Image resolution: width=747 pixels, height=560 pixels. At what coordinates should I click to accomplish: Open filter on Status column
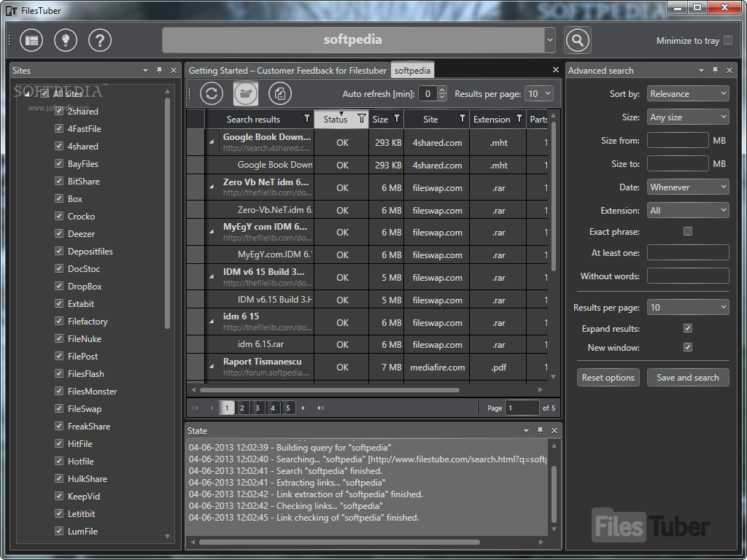coord(362,119)
